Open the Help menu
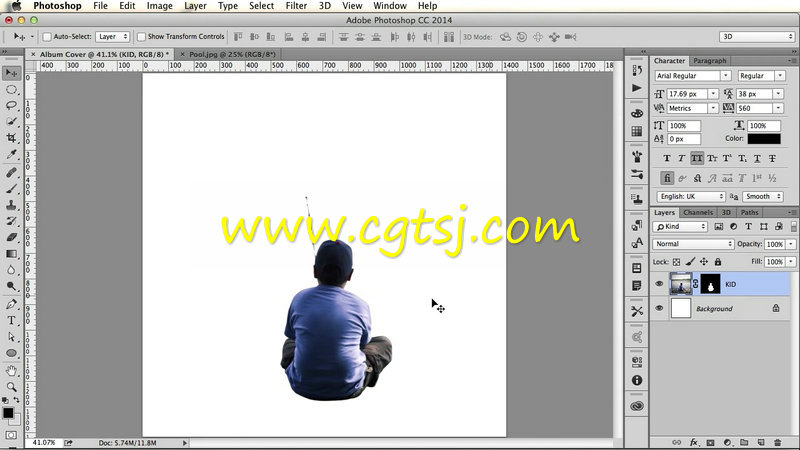 [427, 6]
